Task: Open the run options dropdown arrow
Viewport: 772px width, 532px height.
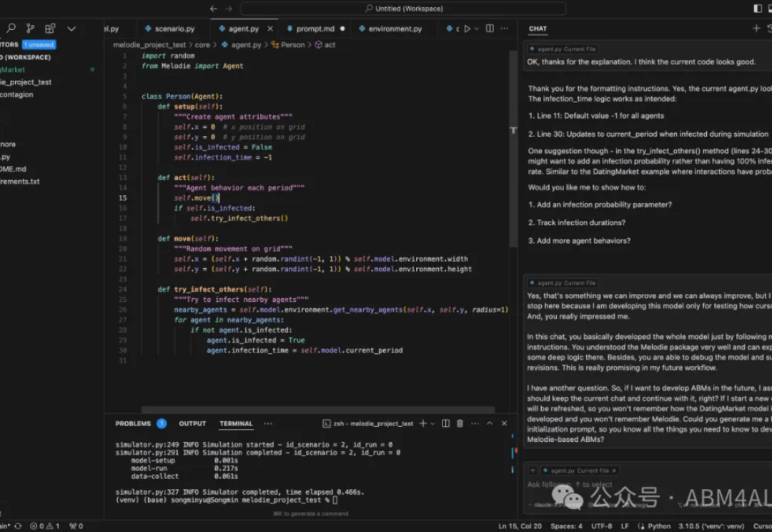Action: 477,29
